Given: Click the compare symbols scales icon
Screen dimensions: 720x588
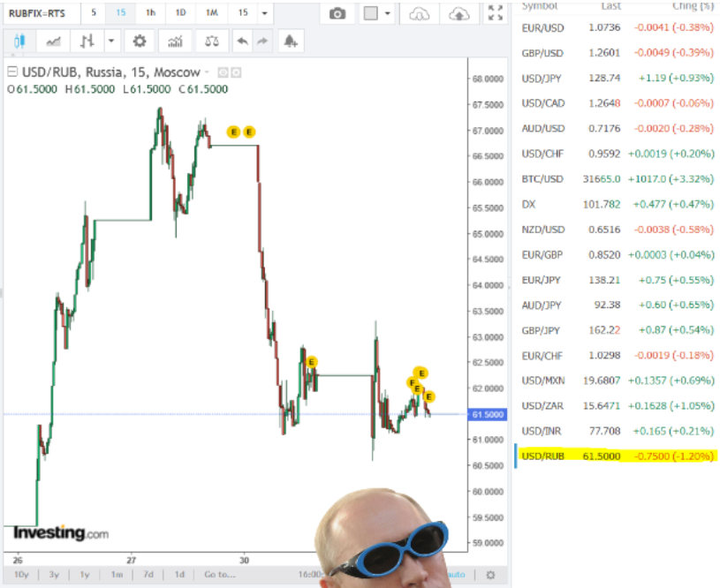Looking at the screenshot, I should [x=212, y=41].
